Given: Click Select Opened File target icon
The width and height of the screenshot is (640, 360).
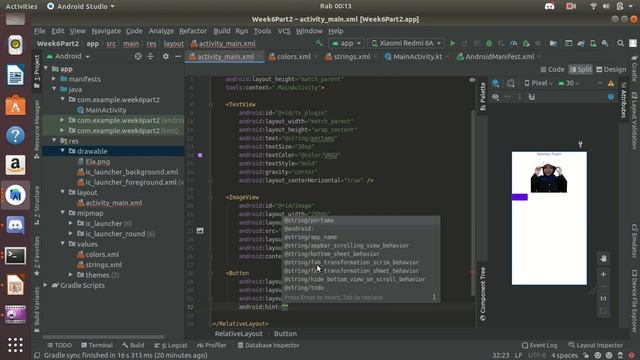Looking at the screenshot, I should pos(138,56).
